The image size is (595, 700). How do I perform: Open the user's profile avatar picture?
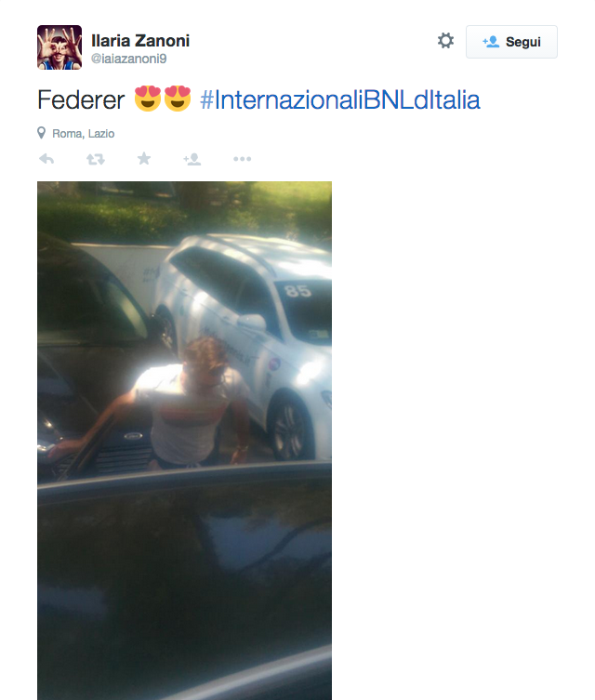pos(59,47)
